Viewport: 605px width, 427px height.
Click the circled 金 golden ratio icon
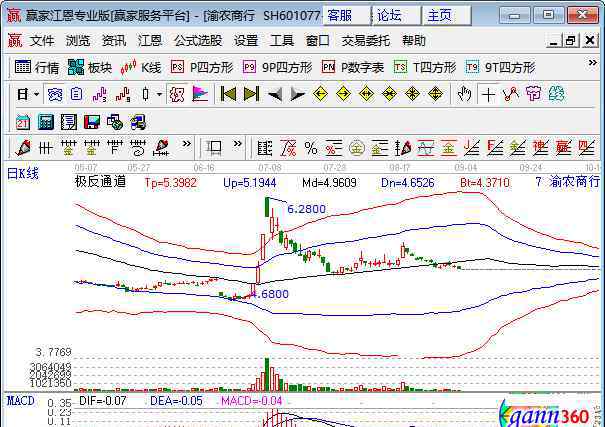(x=357, y=148)
